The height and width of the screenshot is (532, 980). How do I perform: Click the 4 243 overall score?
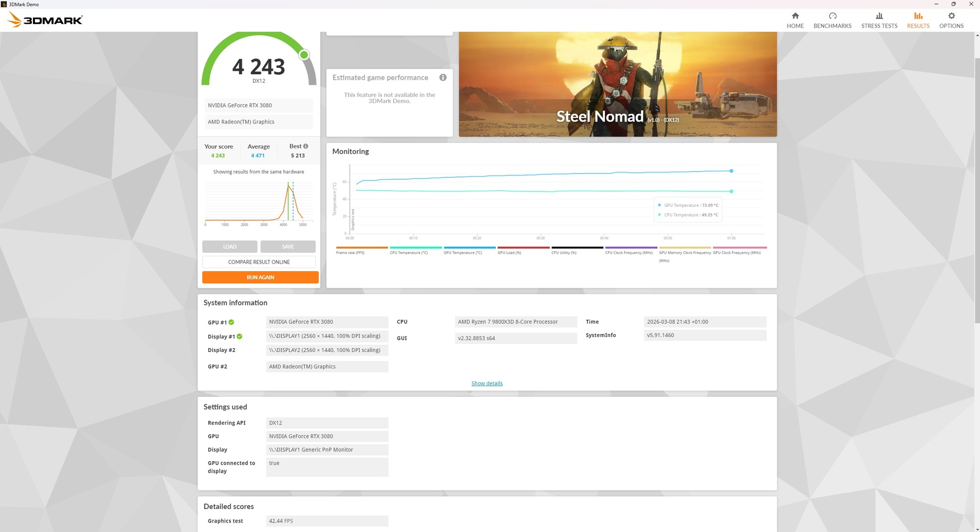(258, 67)
